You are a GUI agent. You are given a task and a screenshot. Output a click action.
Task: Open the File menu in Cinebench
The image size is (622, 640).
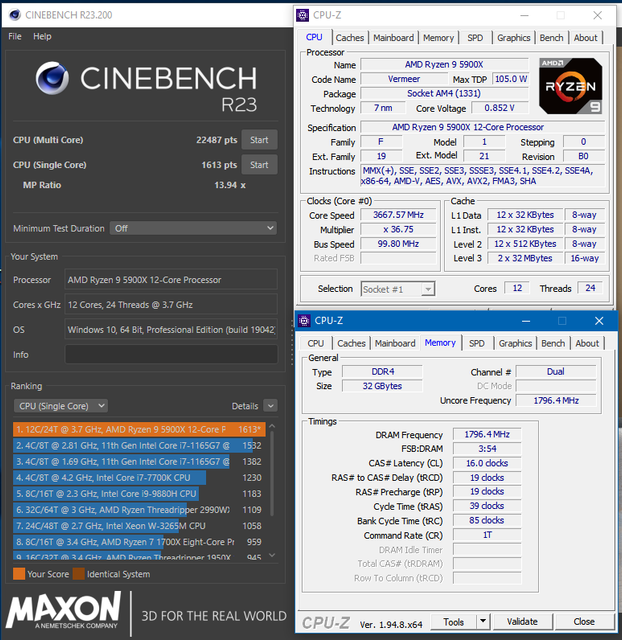[15, 36]
